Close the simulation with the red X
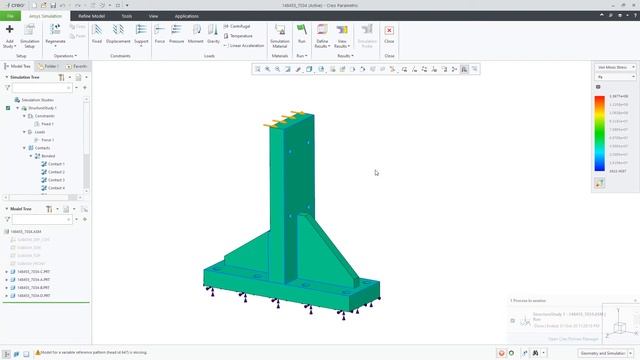Screen dimensions: 640x360 click(389, 30)
